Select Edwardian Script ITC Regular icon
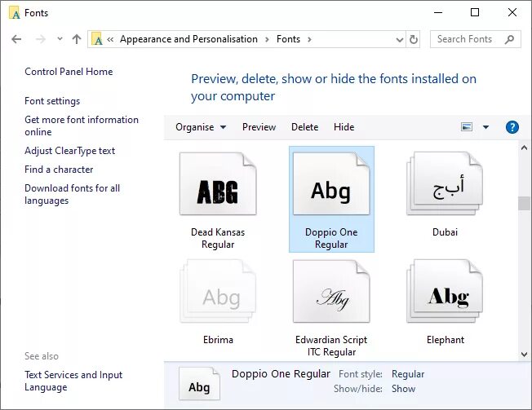The image size is (532, 410). [331, 292]
